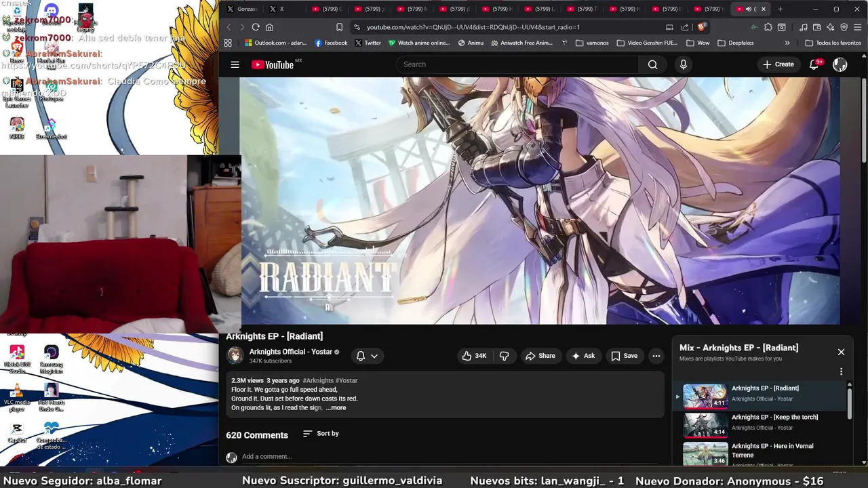Open YouTube notifications bell

(814, 64)
